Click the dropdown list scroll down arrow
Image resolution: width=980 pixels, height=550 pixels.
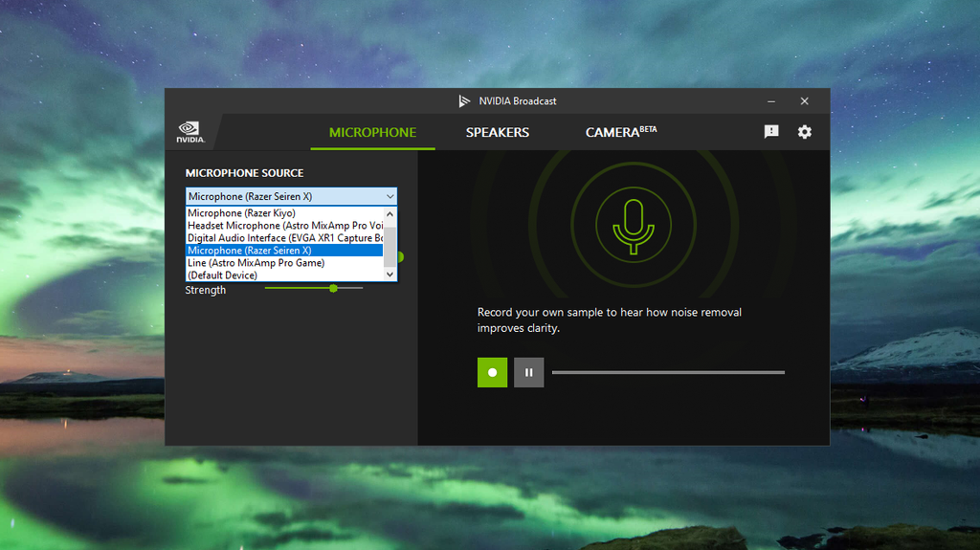[390, 275]
